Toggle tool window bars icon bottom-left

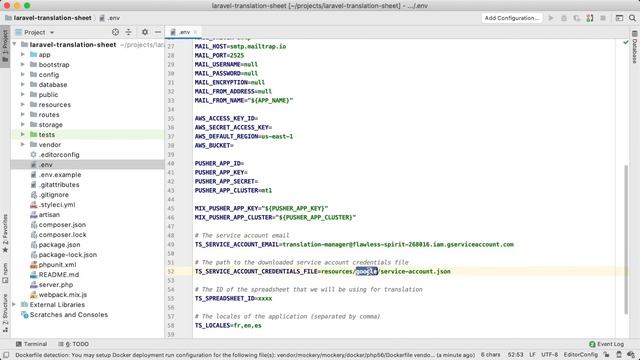tap(6, 355)
